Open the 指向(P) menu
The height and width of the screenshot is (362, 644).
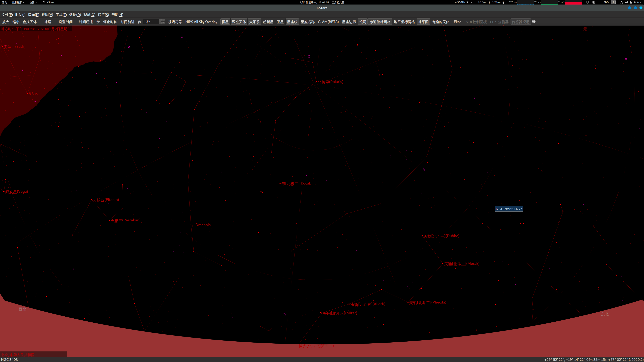[x=33, y=15]
